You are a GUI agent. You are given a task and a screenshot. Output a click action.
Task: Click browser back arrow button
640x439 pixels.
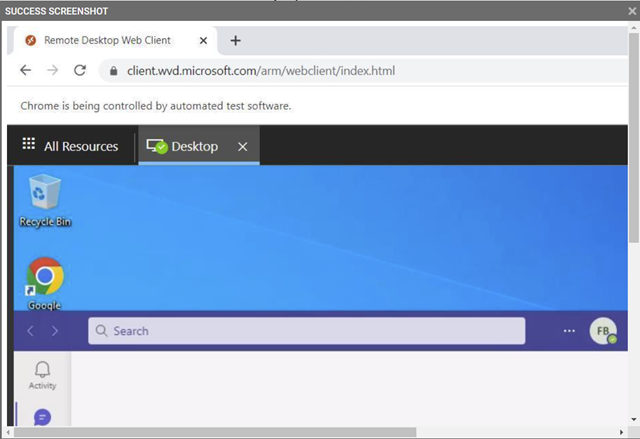26,70
